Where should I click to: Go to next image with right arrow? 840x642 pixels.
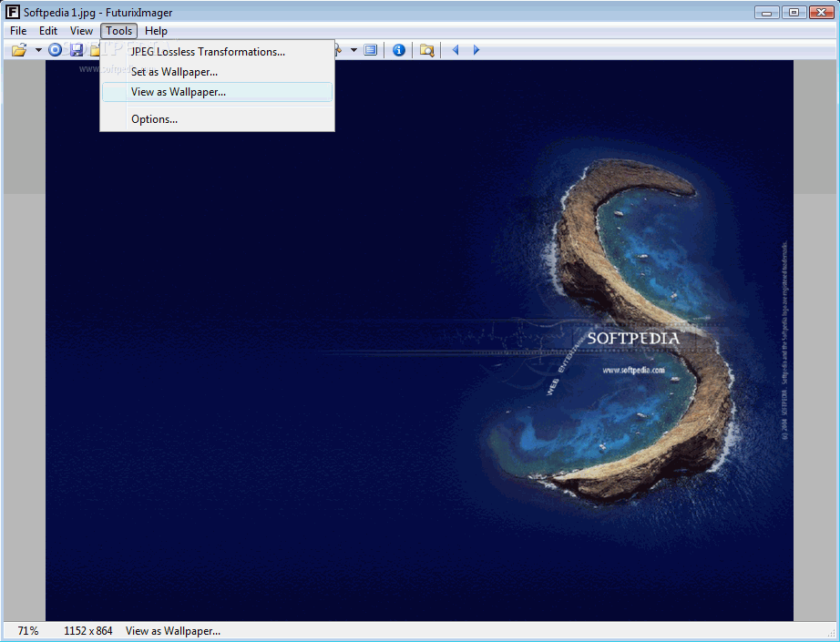tap(476, 50)
